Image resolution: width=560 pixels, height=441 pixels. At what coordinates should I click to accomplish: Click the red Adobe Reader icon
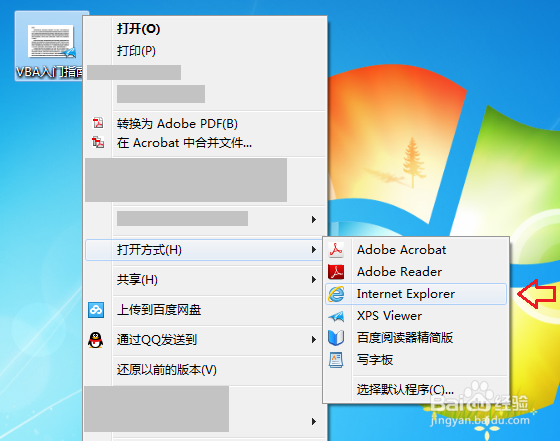coord(336,272)
